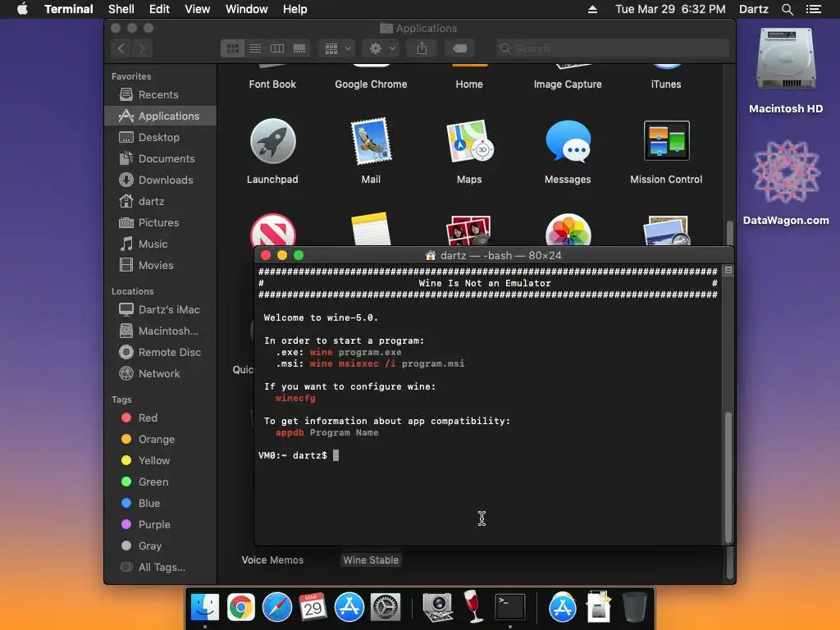Switch Finder to icon view
The width and height of the screenshot is (840, 630).
[232, 48]
